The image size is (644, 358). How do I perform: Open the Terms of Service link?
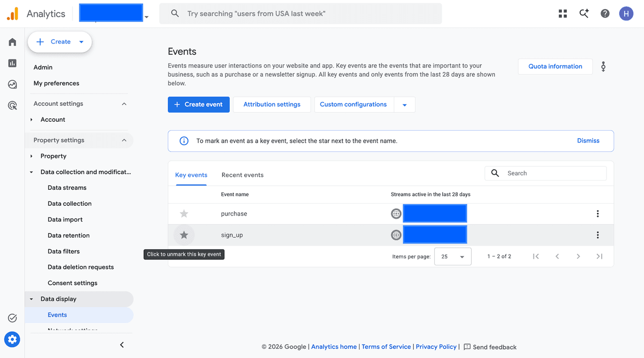click(x=386, y=347)
